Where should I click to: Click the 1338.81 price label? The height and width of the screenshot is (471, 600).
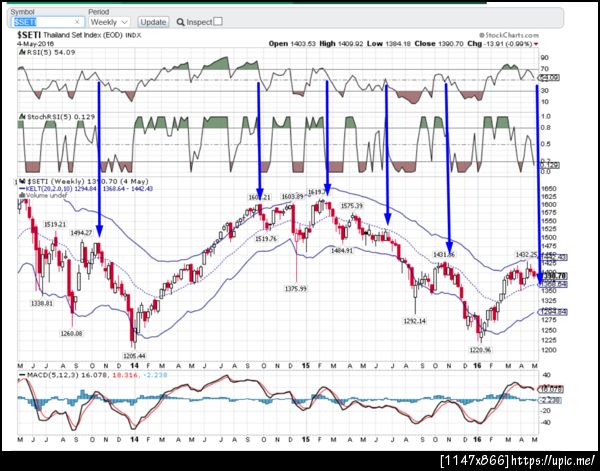pos(42,303)
